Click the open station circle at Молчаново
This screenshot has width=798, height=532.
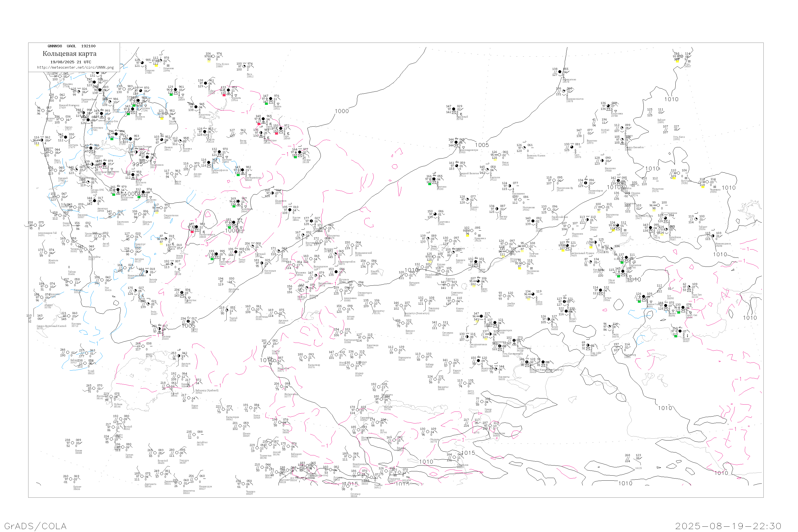pyautogui.click(x=521, y=199)
